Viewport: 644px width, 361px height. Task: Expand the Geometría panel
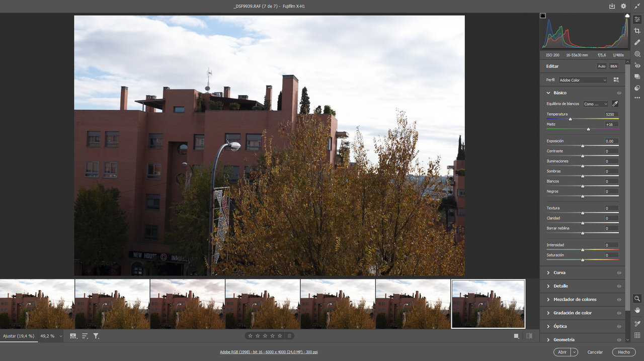point(548,340)
